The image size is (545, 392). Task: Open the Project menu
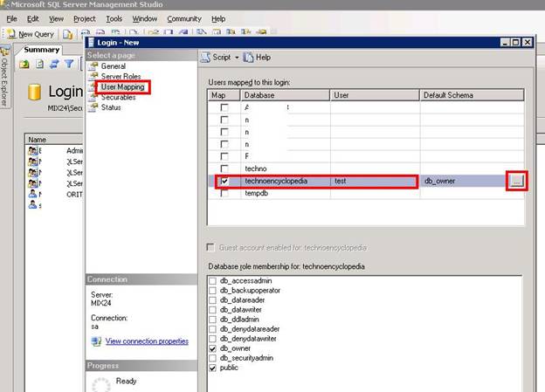(84, 18)
